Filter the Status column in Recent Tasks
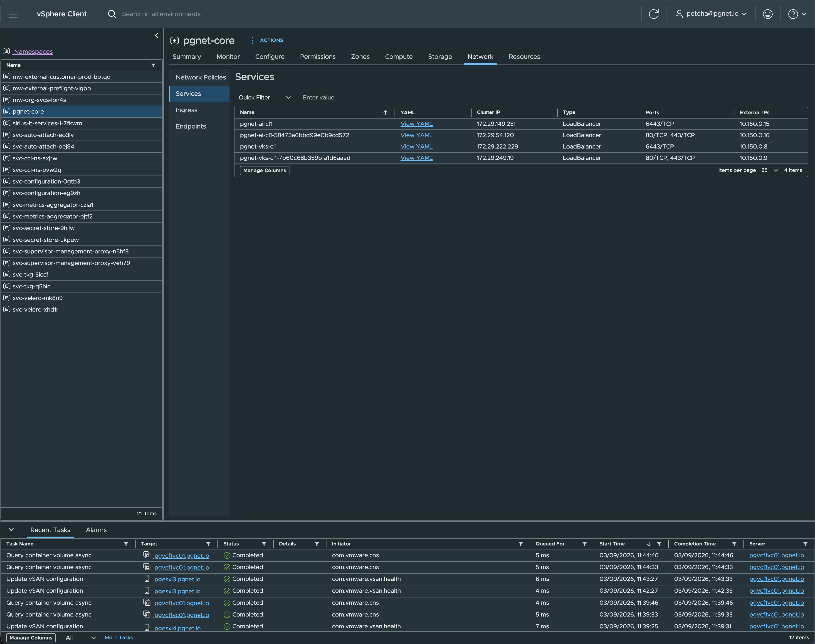Screen dimensions: 815x644 pos(264,544)
